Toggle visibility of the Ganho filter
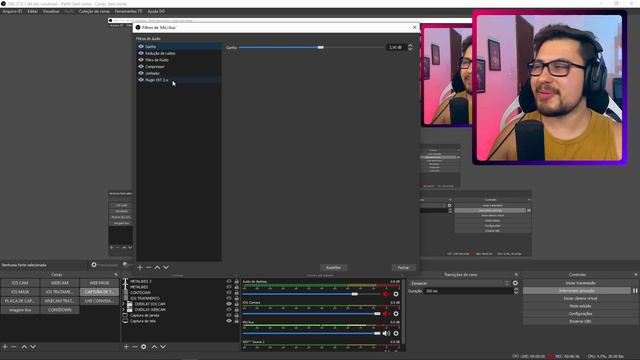The width and height of the screenshot is (640, 360). click(x=141, y=47)
